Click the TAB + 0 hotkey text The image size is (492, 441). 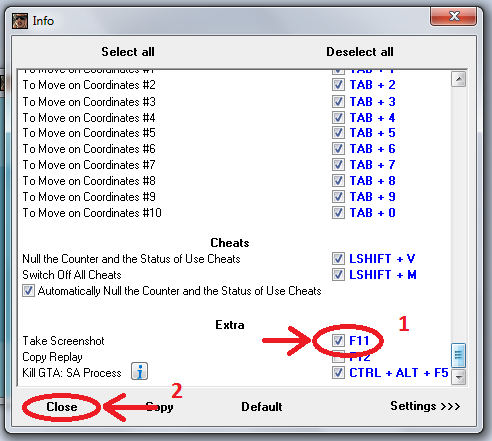[x=372, y=213]
